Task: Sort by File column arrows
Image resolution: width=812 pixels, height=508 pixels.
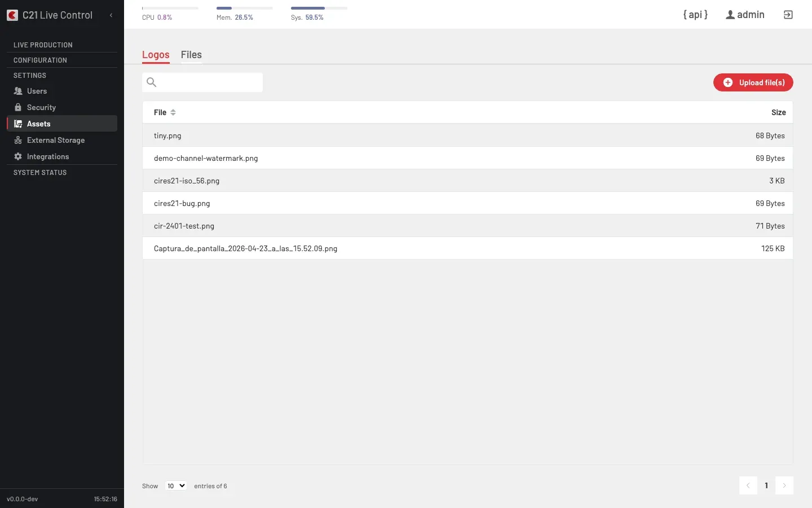Action: tap(173, 112)
